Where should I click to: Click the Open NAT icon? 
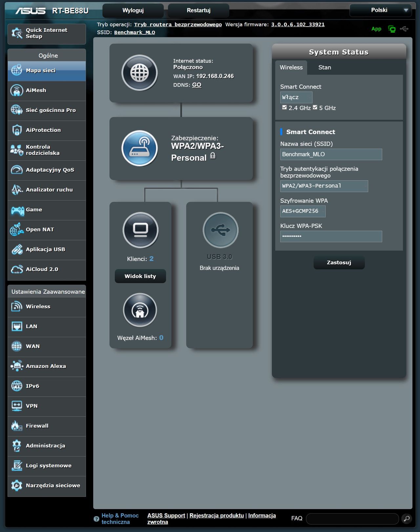click(16, 229)
